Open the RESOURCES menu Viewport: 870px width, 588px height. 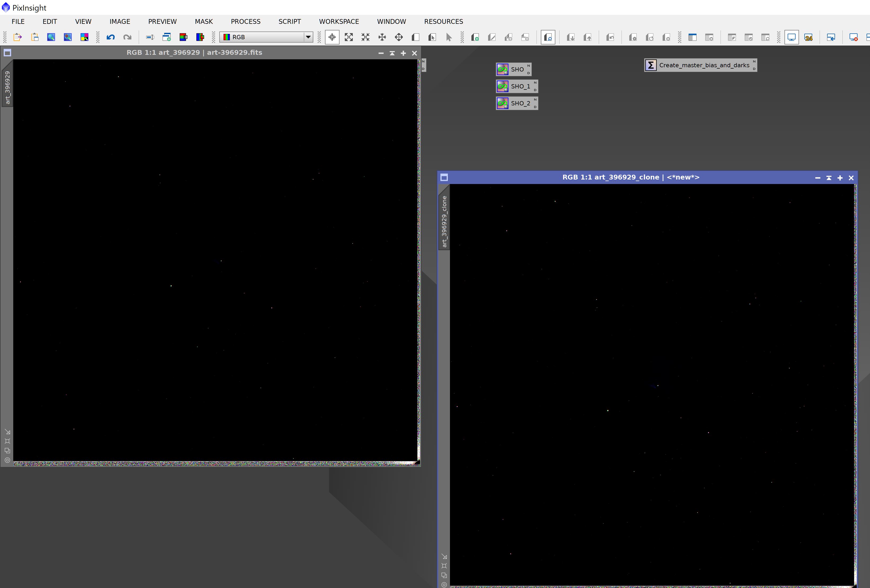tap(444, 21)
